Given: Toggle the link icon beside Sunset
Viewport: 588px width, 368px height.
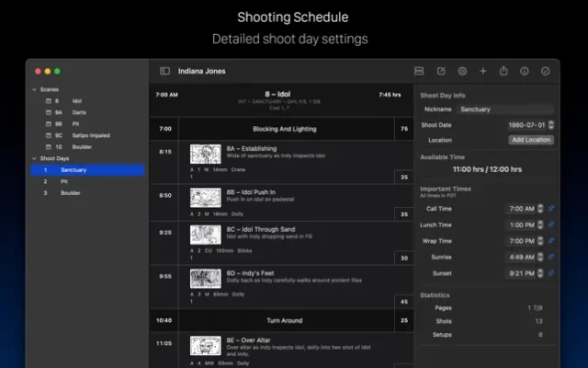Looking at the screenshot, I should click(x=551, y=273).
